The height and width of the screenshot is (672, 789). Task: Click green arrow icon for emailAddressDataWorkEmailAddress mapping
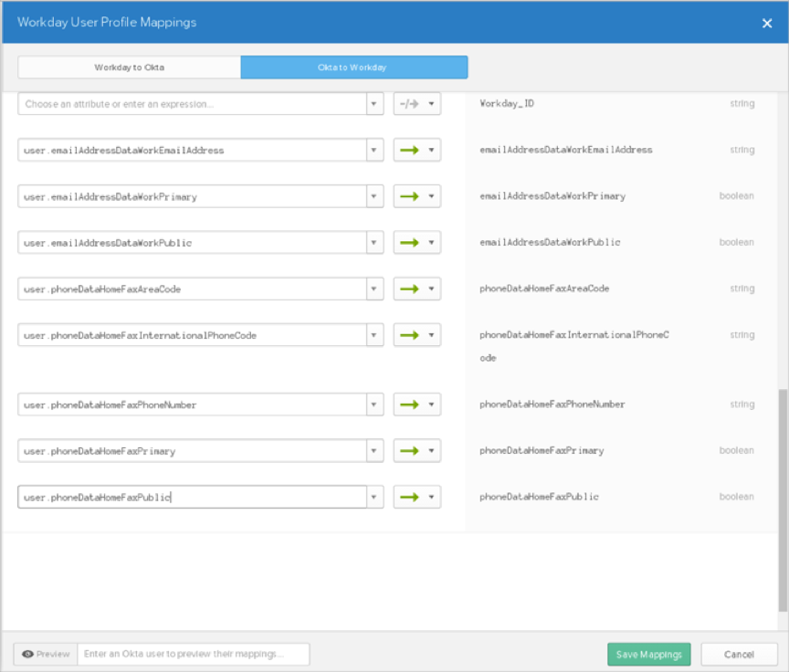(x=409, y=150)
